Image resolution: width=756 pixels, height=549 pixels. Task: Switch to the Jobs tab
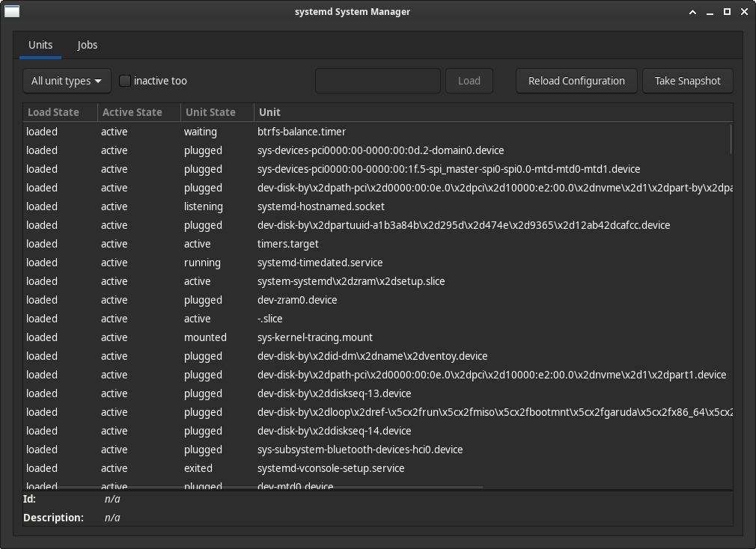pos(88,45)
